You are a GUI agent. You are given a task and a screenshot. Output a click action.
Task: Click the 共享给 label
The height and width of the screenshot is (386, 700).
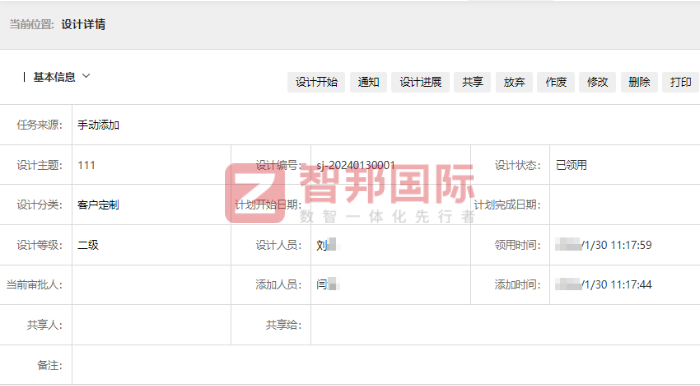point(284,325)
